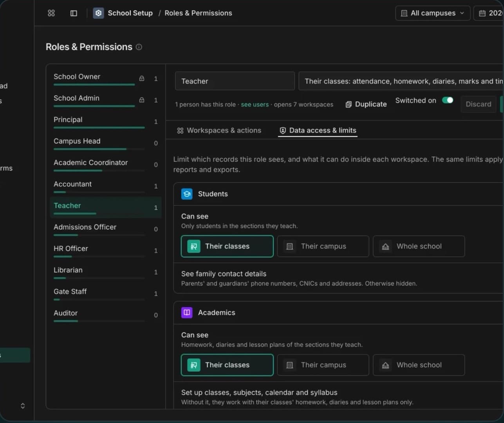Viewport: 504px width, 423px height.
Task: Select the Accountant role
Action: 106,186
